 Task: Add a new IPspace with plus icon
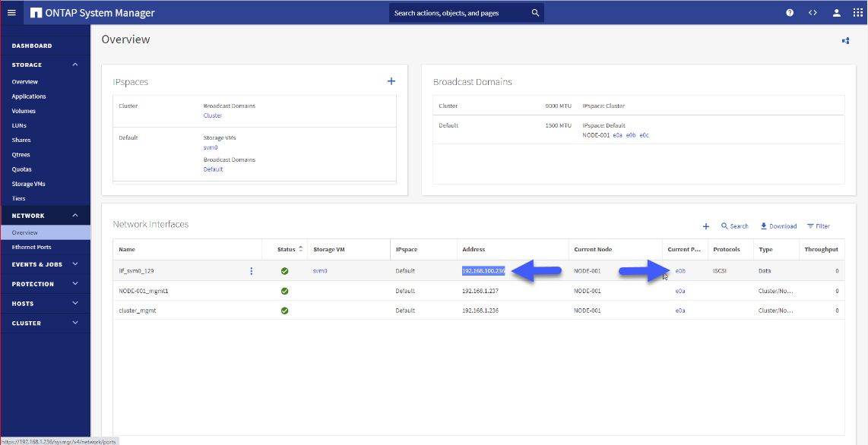(x=391, y=81)
